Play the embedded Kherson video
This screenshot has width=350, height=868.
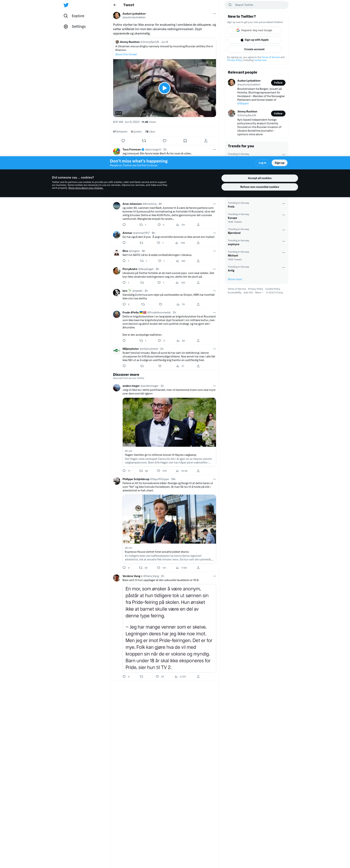(164, 88)
